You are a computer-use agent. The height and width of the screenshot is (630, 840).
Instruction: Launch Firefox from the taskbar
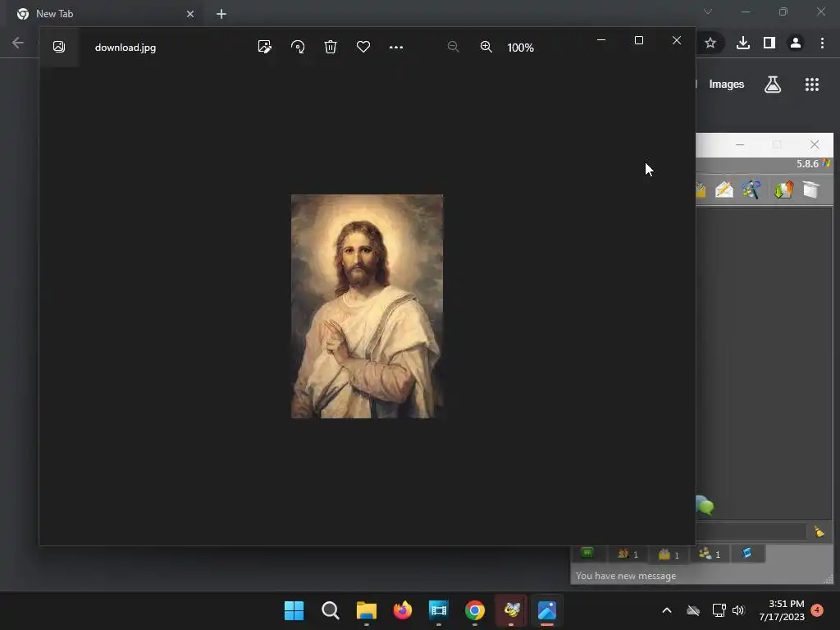(402, 610)
